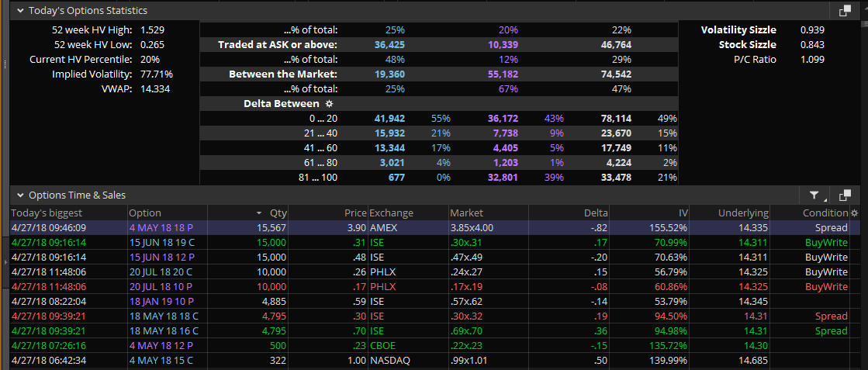This screenshot has height=370, width=868.
Task: Open column settings gear beside Condition
Action: [855, 213]
